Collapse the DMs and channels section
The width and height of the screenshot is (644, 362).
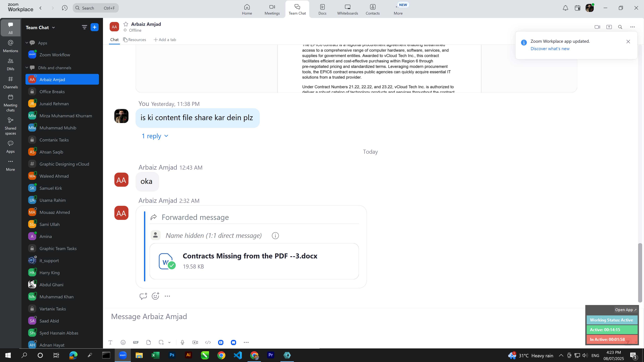pyautogui.click(x=27, y=67)
